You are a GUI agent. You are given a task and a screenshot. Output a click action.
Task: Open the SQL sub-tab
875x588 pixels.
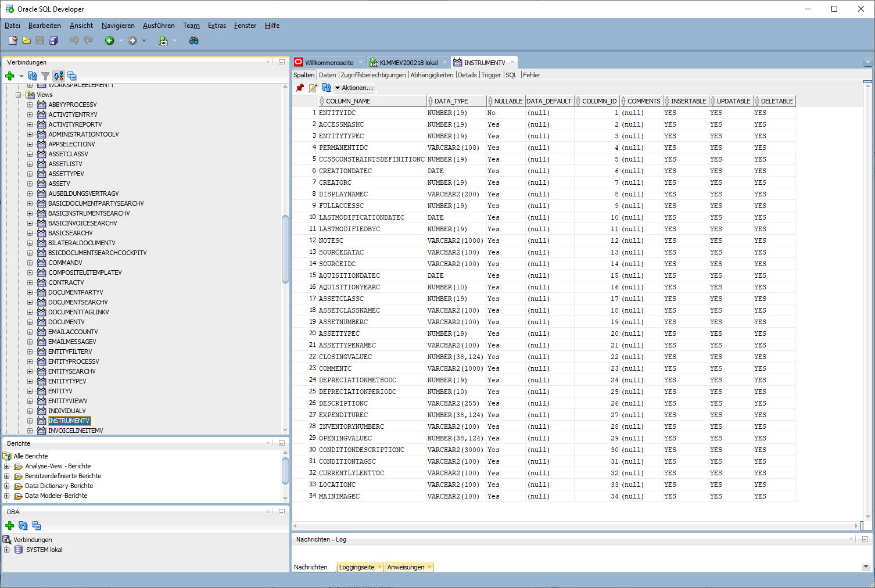pyautogui.click(x=511, y=75)
